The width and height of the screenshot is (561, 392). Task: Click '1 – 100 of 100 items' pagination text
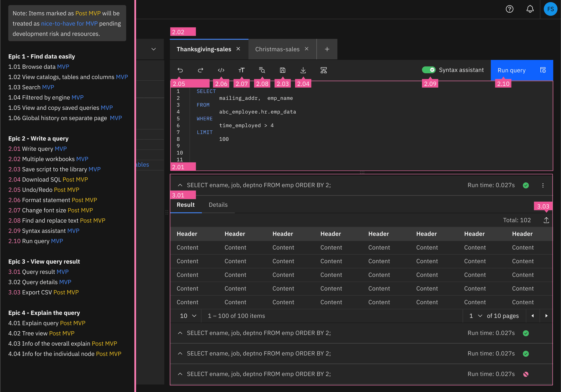coord(236,316)
